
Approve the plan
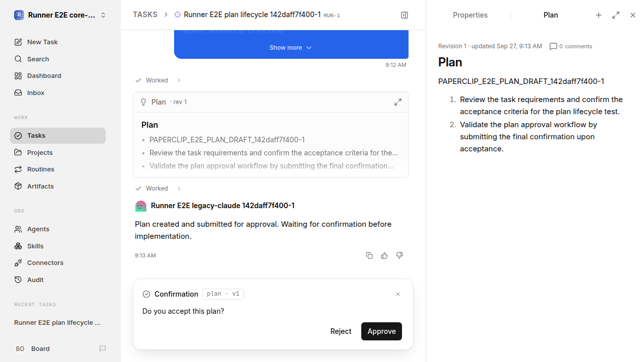point(381,331)
